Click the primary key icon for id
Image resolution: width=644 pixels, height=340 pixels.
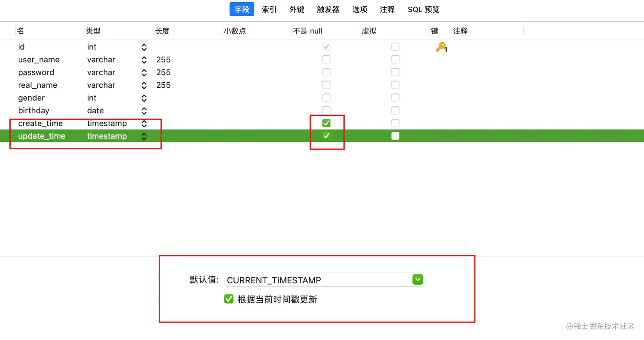pyautogui.click(x=441, y=47)
